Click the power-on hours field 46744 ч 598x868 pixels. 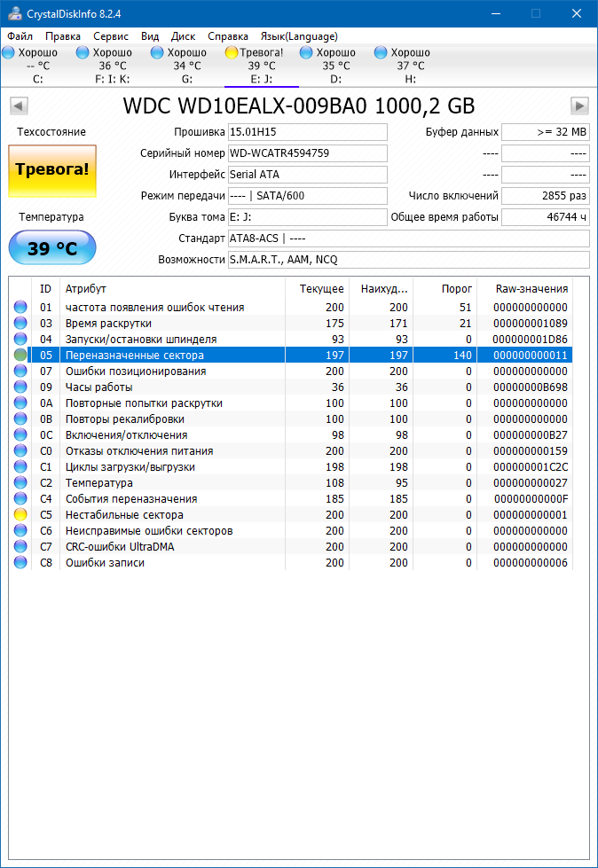[x=546, y=217]
